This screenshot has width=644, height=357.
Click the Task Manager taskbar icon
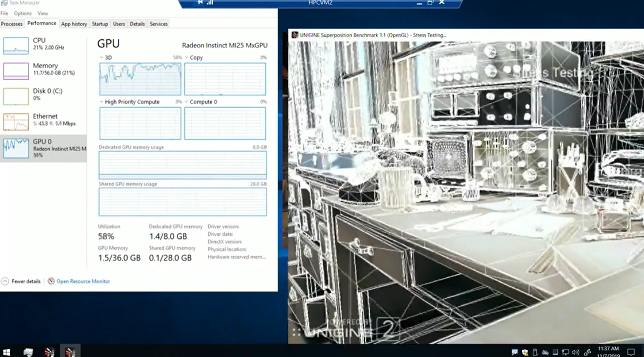pyautogui.click(x=28, y=352)
